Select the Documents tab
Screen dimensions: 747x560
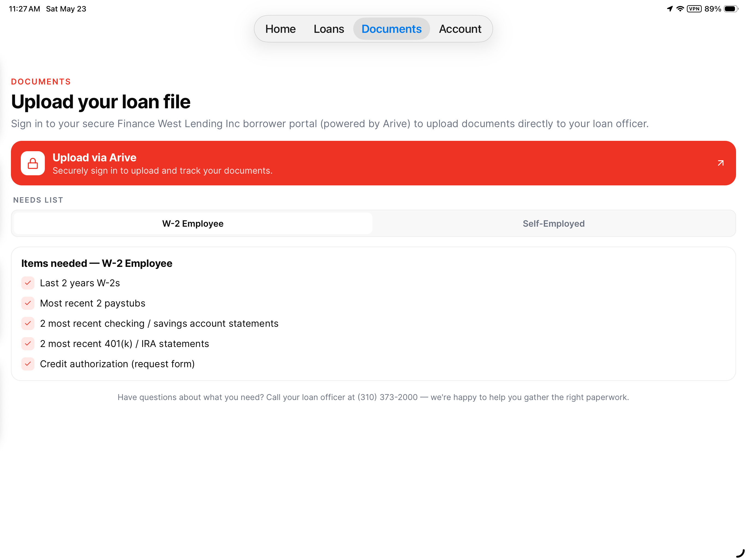pyautogui.click(x=391, y=29)
